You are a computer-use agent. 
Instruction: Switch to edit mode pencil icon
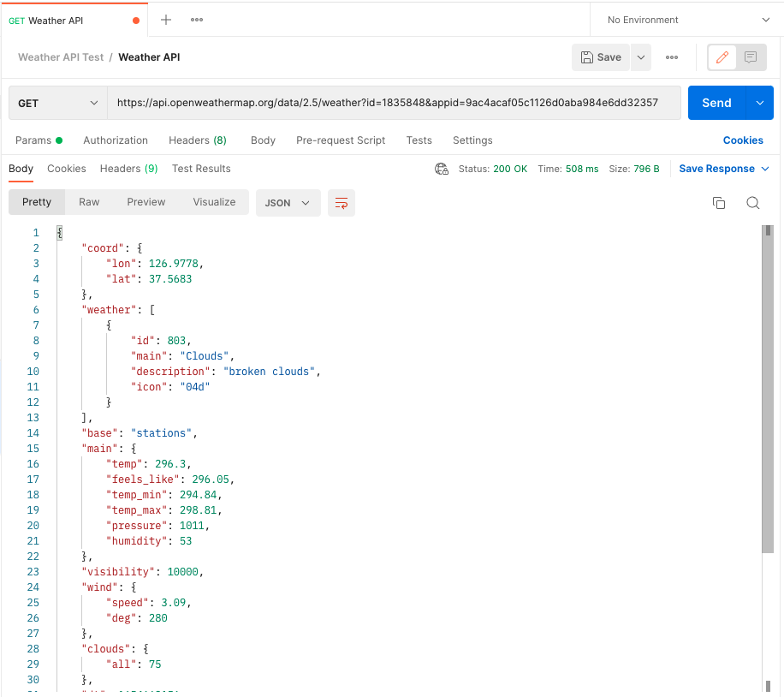[722, 57]
